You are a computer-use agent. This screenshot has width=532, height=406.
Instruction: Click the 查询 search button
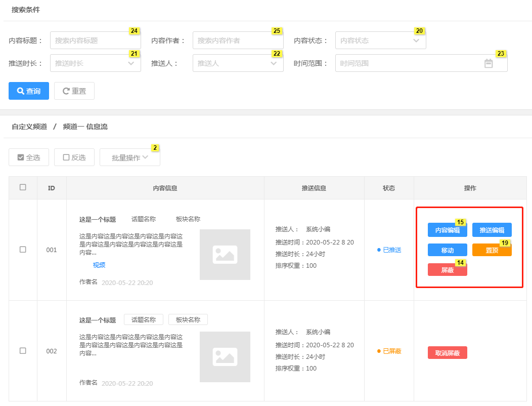tap(29, 91)
